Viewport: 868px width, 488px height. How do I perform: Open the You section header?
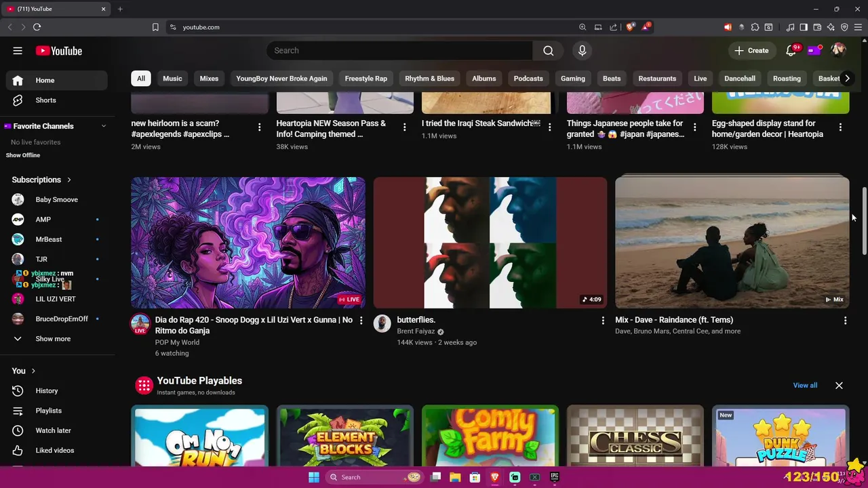click(x=23, y=371)
